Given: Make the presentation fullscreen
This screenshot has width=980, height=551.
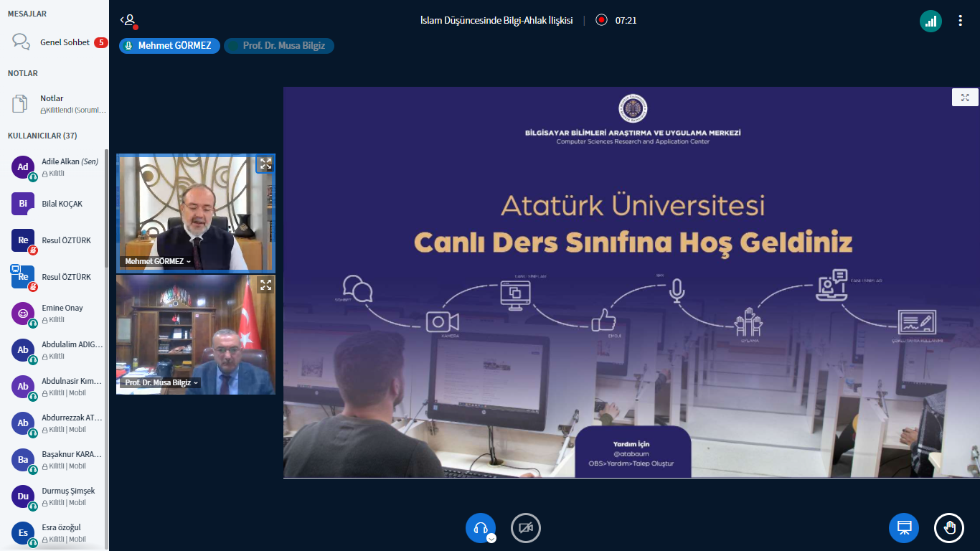Looking at the screenshot, I should 965,98.
